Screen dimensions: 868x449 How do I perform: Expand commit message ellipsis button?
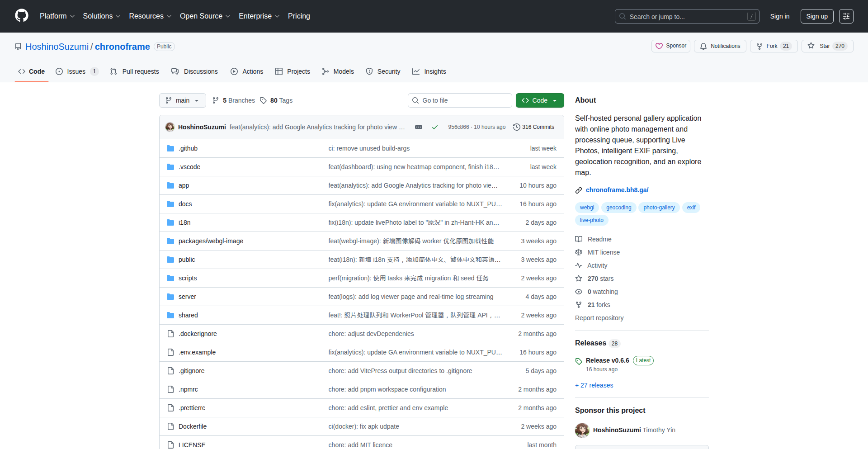click(x=419, y=127)
